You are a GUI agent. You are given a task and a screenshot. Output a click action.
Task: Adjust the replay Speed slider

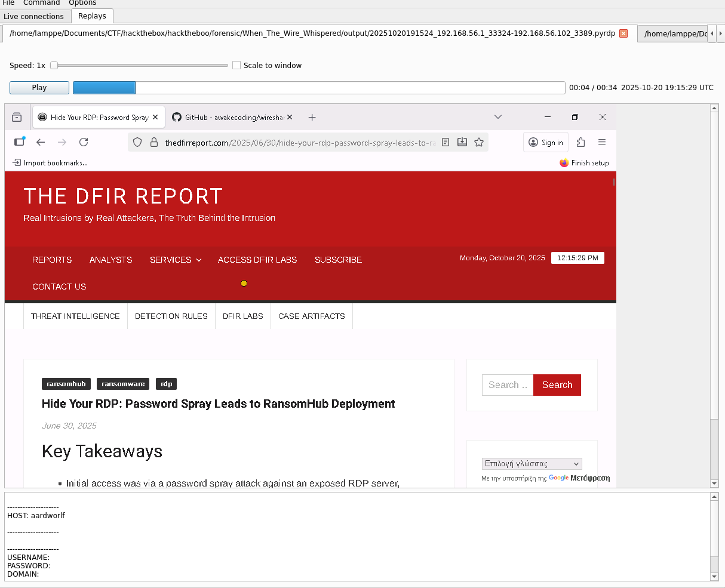tap(54, 66)
